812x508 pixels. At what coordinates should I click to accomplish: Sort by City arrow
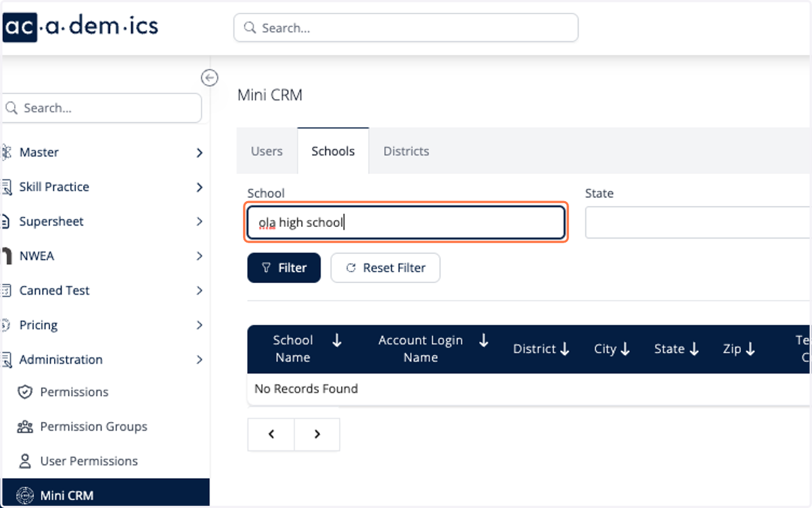pyautogui.click(x=625, y=350)
